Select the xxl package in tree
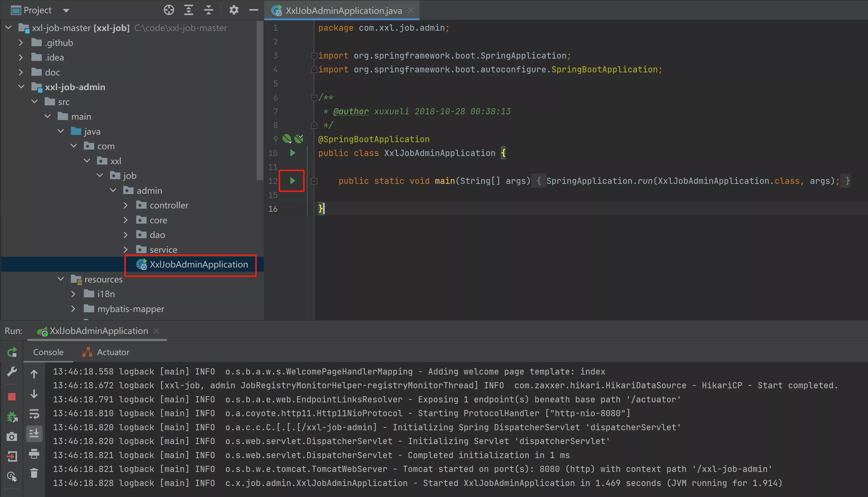 (x=116, y=161)
